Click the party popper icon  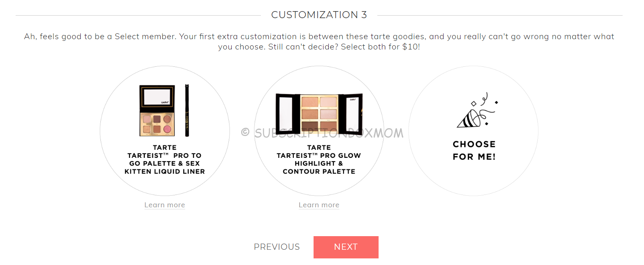[477, 110]
